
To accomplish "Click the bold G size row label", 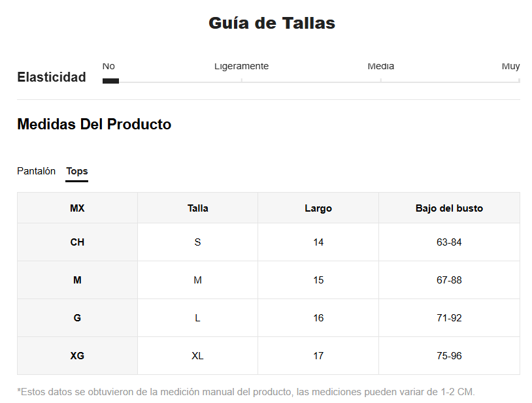I will [x=77, y=318].
